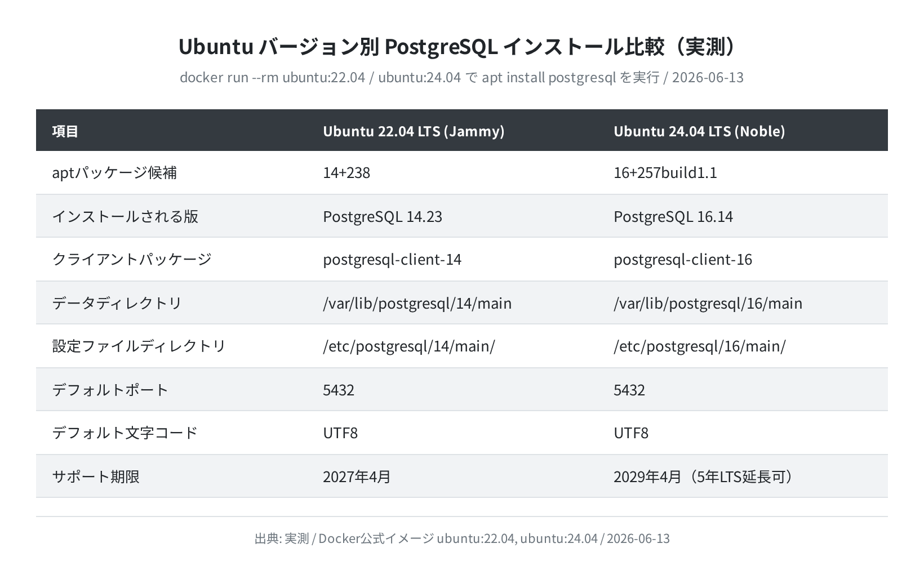This screenshot has height=570, width=924.
Task: Click the '/var/lib/postgresql/14/main' cell
Action: click(417, 303)
